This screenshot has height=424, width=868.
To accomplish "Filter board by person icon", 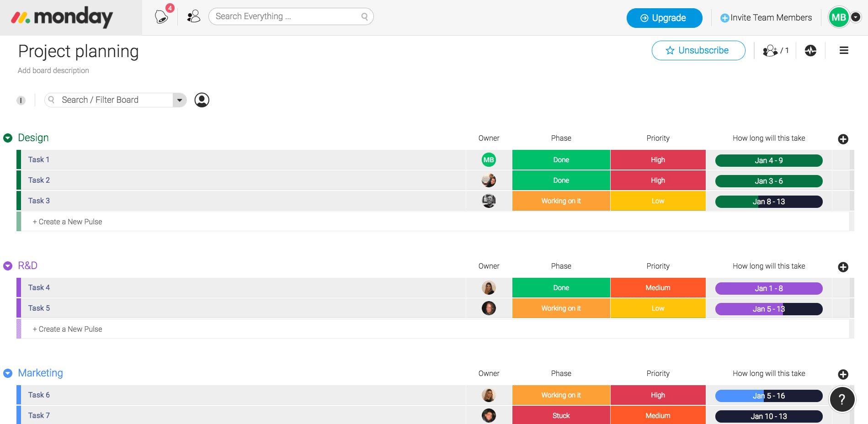I will [x=202, y=100].
